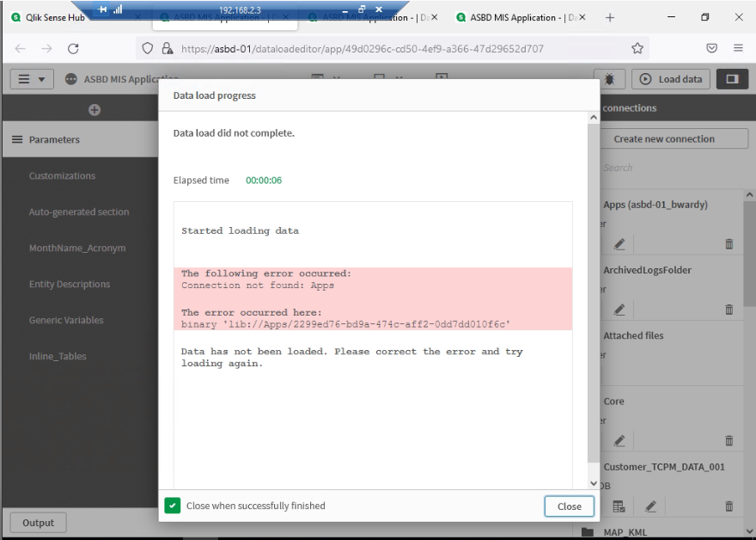Viewport: 756px width, 540px height.
Task: Delete the Customer_TCPM_DATA_001 connection
Action: pos(729,506)
